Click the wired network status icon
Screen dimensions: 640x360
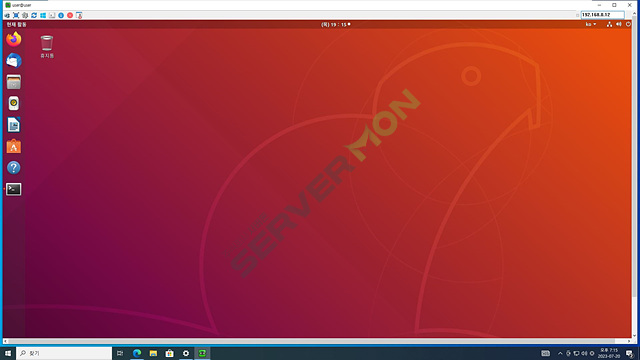(x=609, y=24)
